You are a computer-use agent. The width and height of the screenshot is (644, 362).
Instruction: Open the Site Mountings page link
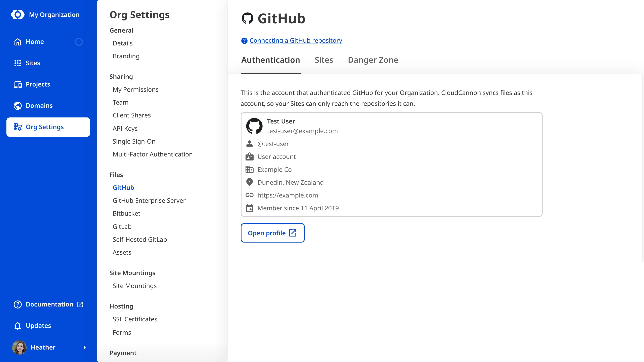134,286
